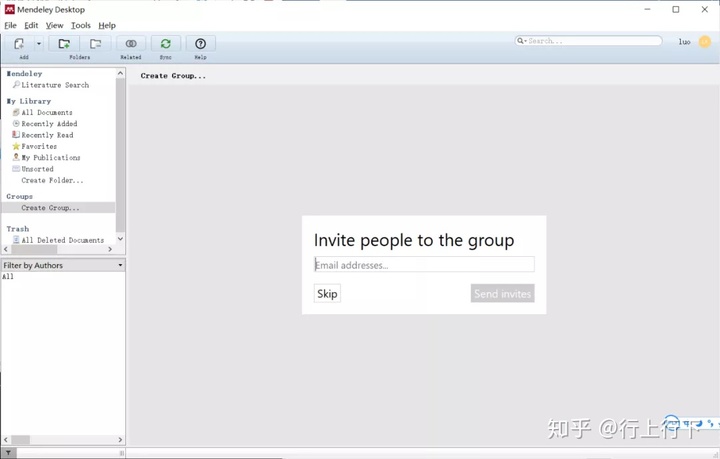This screenshot has height=459, width=720.
Task: Select Recently Read in sidebar
Action: click(x=47, y=135)
